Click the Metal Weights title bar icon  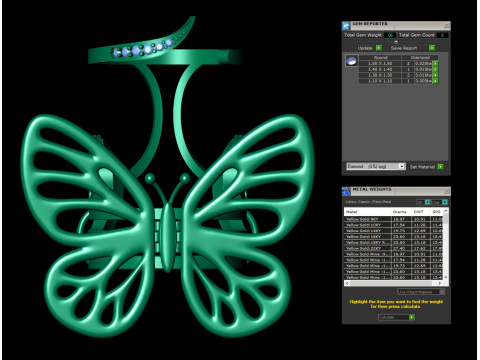(x=346, y=191)
